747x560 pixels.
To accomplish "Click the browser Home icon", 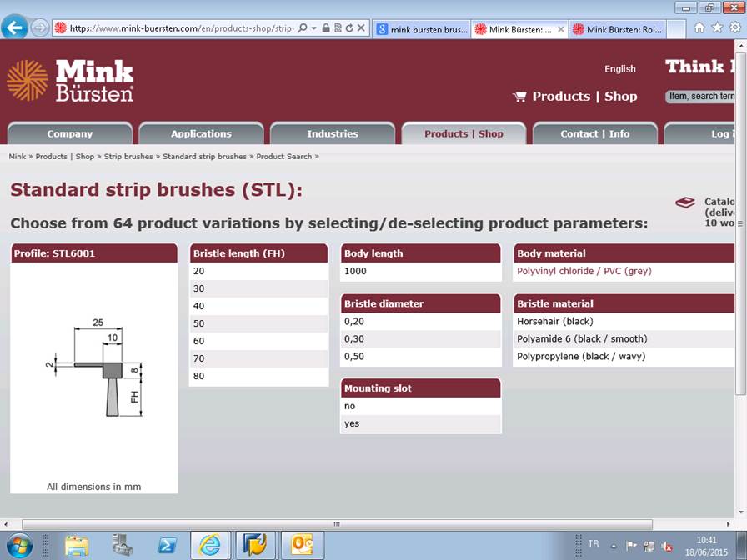I will point(699,28).
